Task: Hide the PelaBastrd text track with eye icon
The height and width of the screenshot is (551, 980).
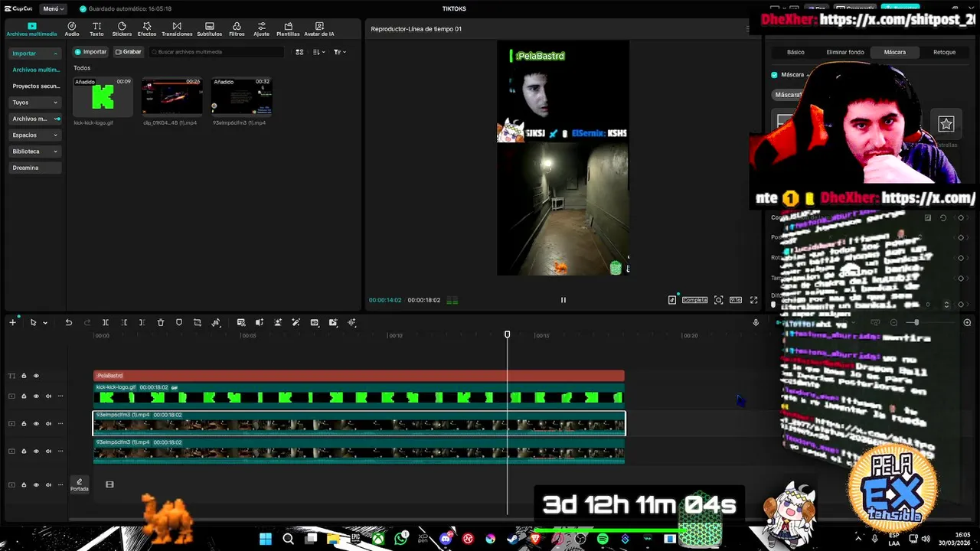Action: pos(36,376)
